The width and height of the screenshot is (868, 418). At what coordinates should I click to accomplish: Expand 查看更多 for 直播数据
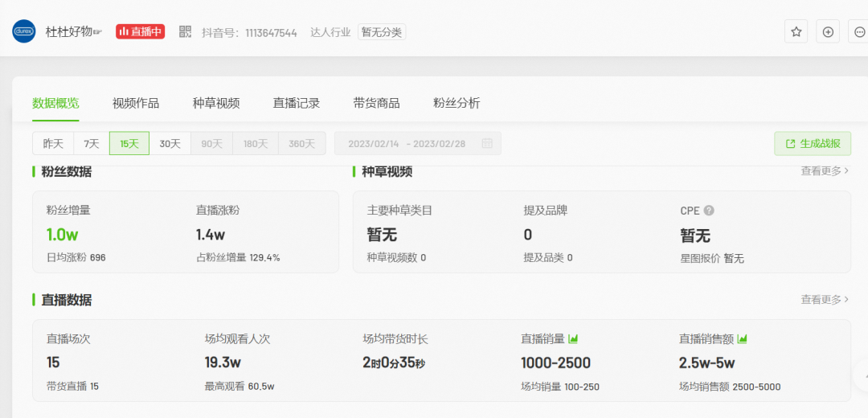coord(825,299)
